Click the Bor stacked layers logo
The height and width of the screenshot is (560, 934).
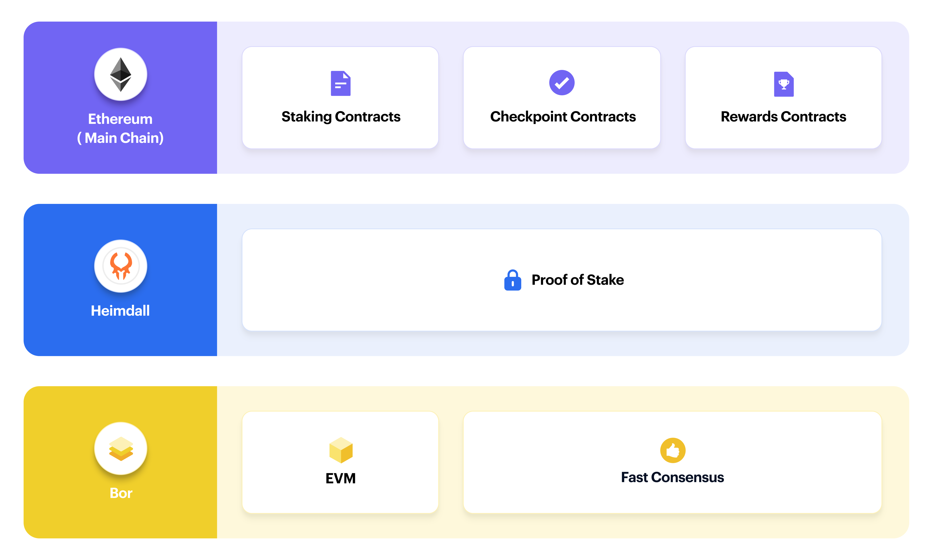(120, 448)
